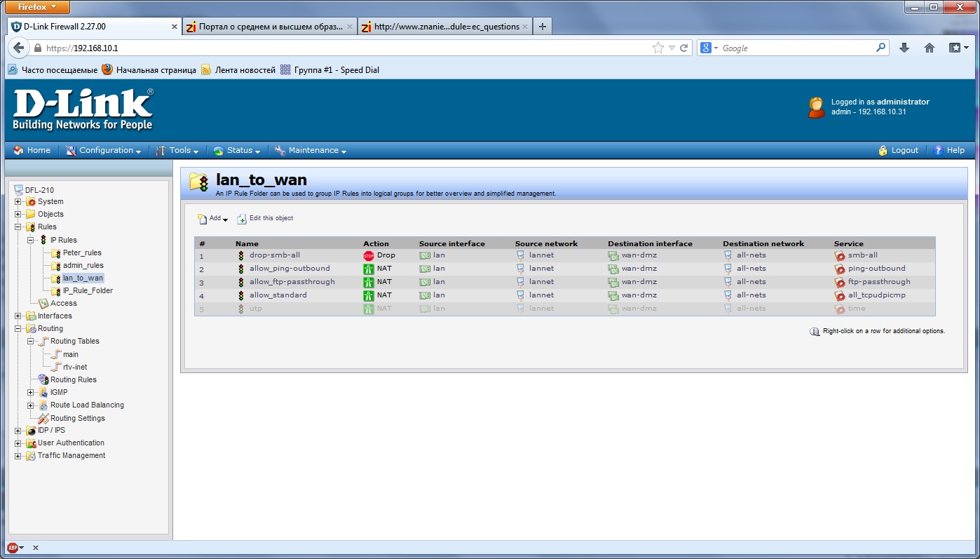Image resolution: width=980 pixels, height=559 pixels.
Task: Expand the Interfaces tree node
Action: pyautogui.click(x=18, y=316)
